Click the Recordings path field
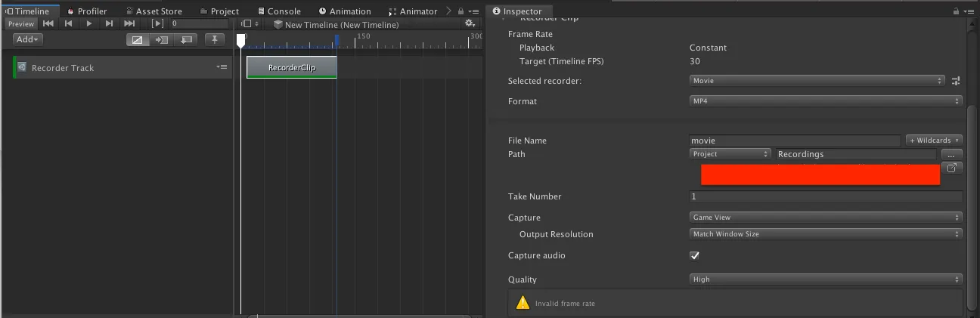 pos(856,154)
